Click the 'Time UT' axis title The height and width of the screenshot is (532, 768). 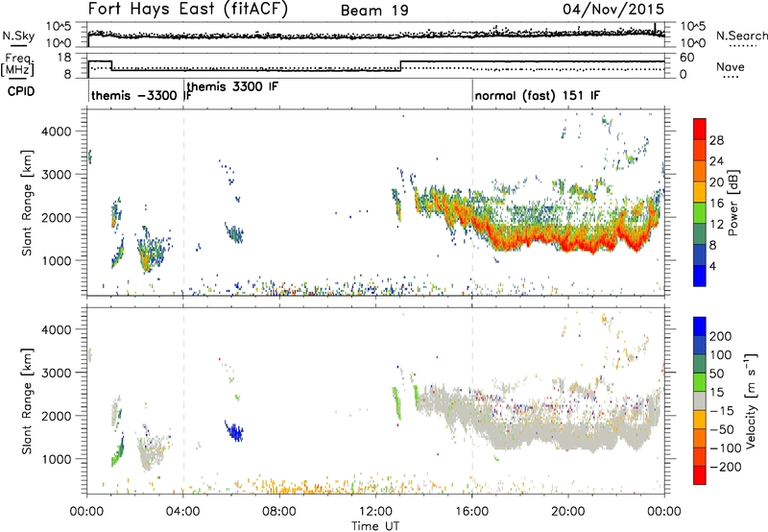tap(375, 525)
